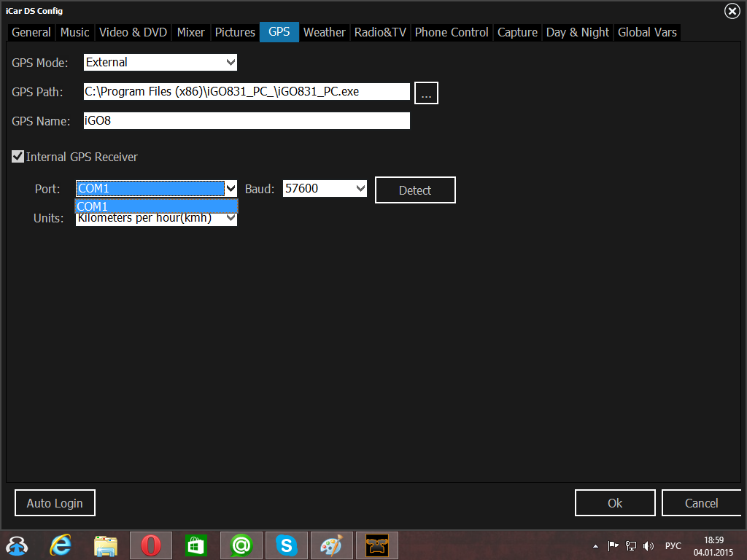Click the Auto Login button
This screenshot has height=560, width=747.
click(55, 503)
